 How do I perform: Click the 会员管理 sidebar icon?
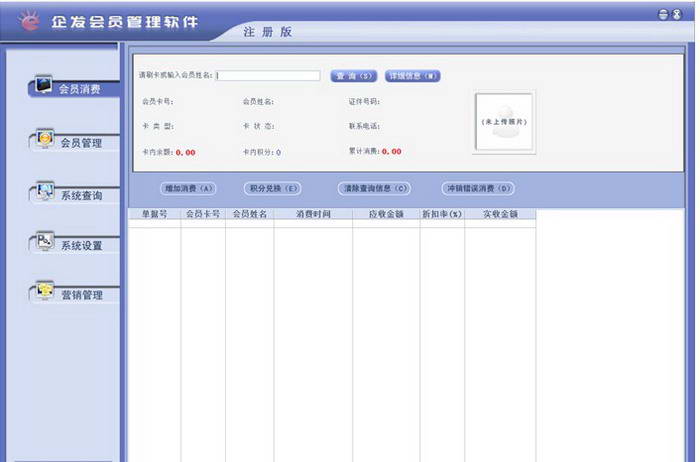[45, 138]
